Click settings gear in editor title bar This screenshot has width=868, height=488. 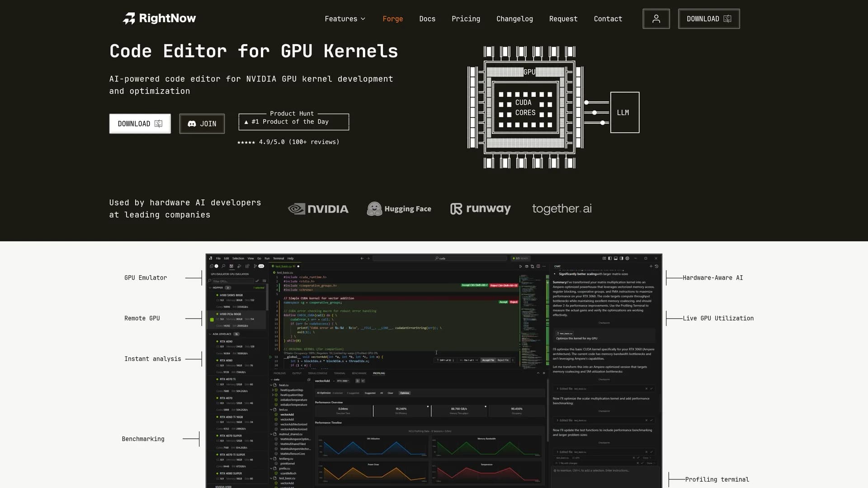(627, 258)
